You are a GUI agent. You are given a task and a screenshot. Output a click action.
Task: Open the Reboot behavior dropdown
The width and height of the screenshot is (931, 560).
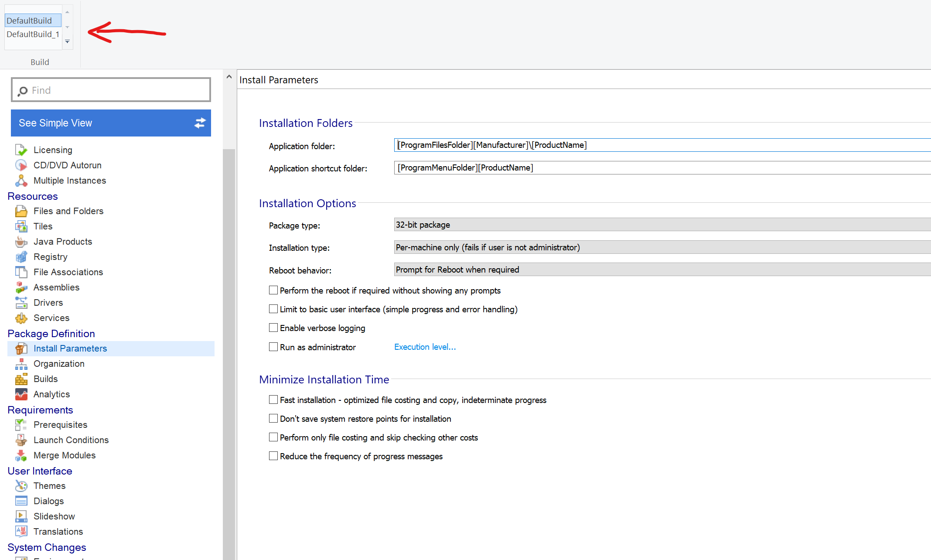654,269
